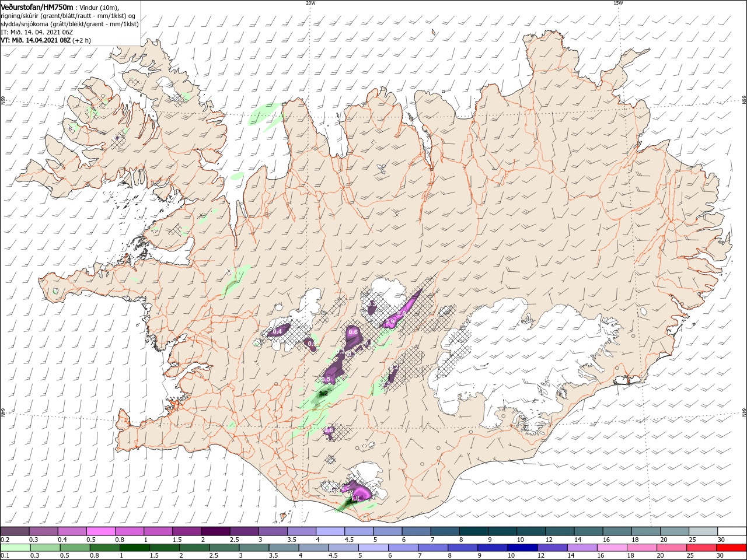Click the VT: Mið. 14.04.2021 08Z (+2 h) line
The height and width of the screenshot is (560, 747).
(46, 40)
